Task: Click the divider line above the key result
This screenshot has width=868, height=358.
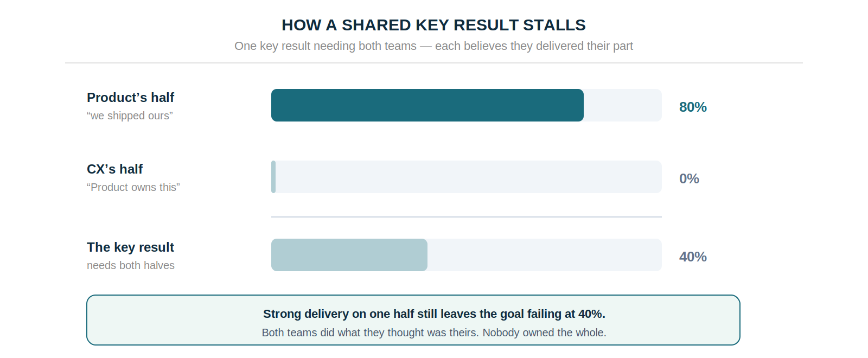Action: pos(467,217)
